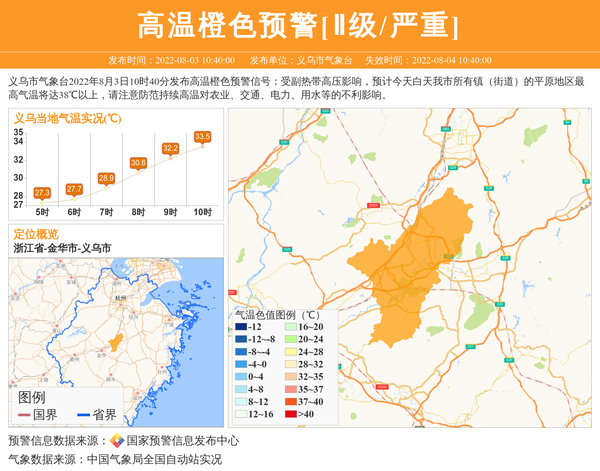This screenshot has height=471, width=600.
Task: Click the 27.3 temperature marker at 5时
Action: (x=42, y=192)
